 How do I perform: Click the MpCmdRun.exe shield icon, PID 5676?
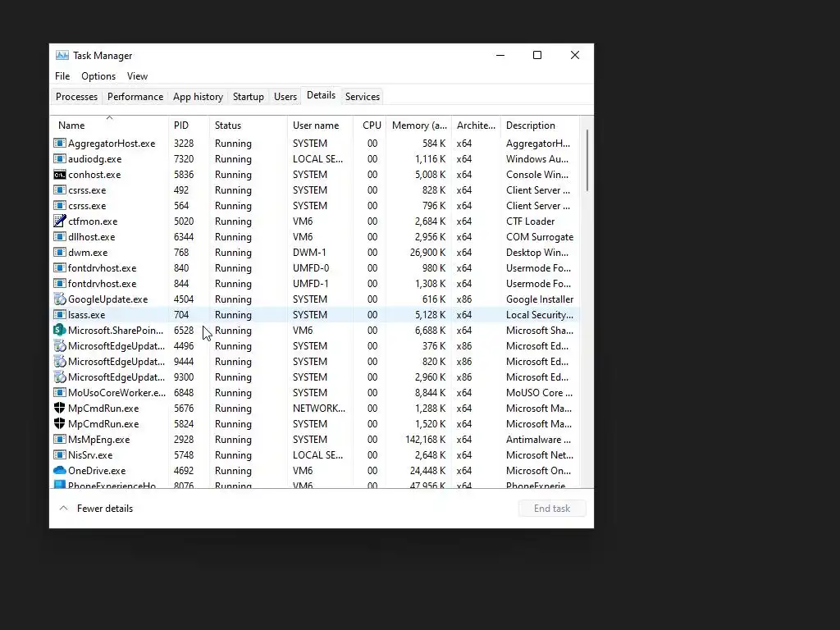tap(59, 408)
